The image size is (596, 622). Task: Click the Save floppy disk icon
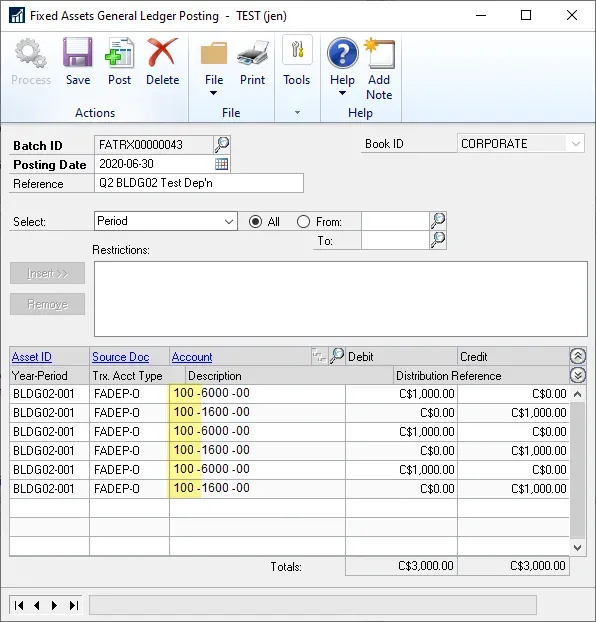click(78, 52)
